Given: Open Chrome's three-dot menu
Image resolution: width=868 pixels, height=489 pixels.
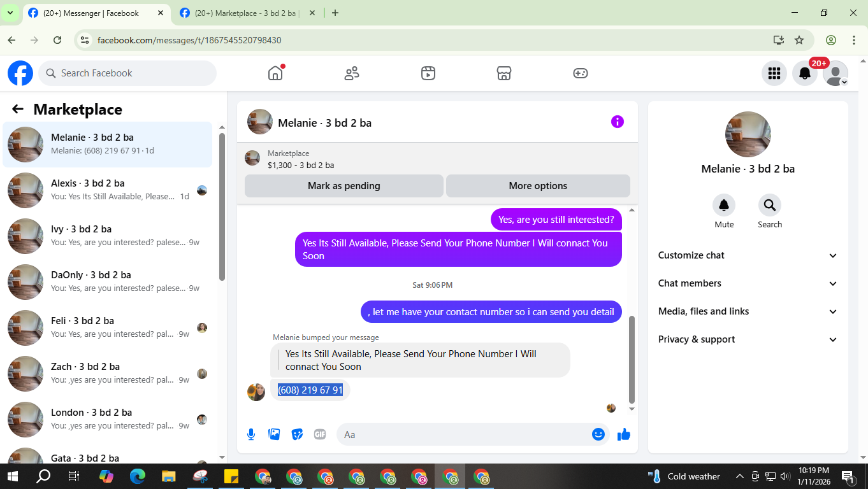Looking at the screenshot, I should 854,40.
